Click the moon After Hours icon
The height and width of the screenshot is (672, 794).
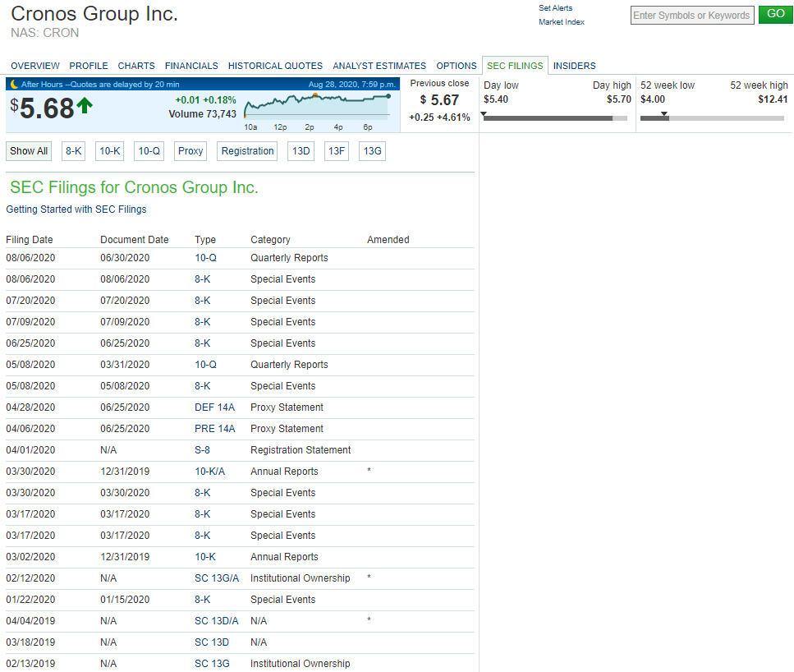[x=14, y=84]
